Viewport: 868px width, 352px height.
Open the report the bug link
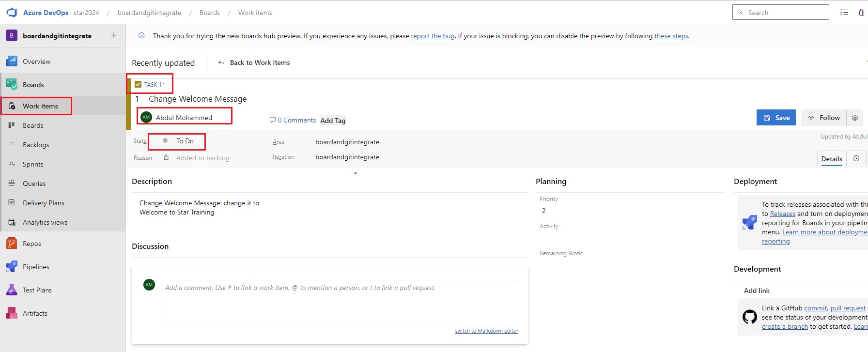[x=433, y=36]
